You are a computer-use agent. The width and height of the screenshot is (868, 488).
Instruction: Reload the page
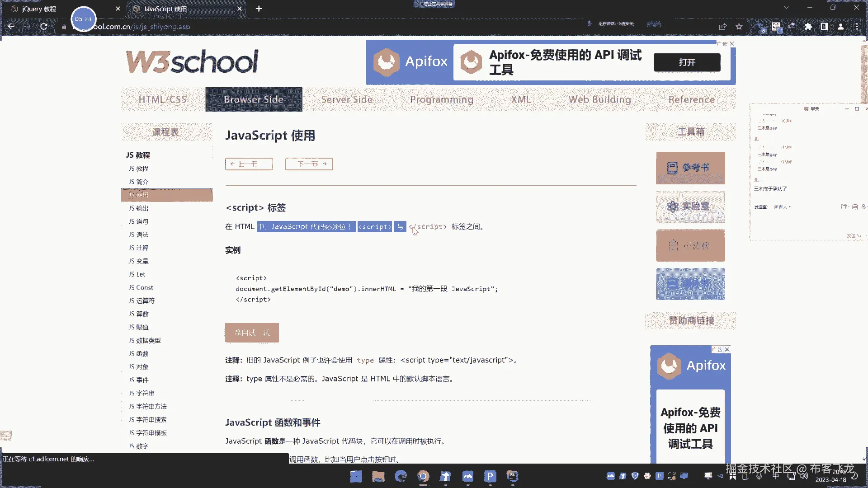44,27
